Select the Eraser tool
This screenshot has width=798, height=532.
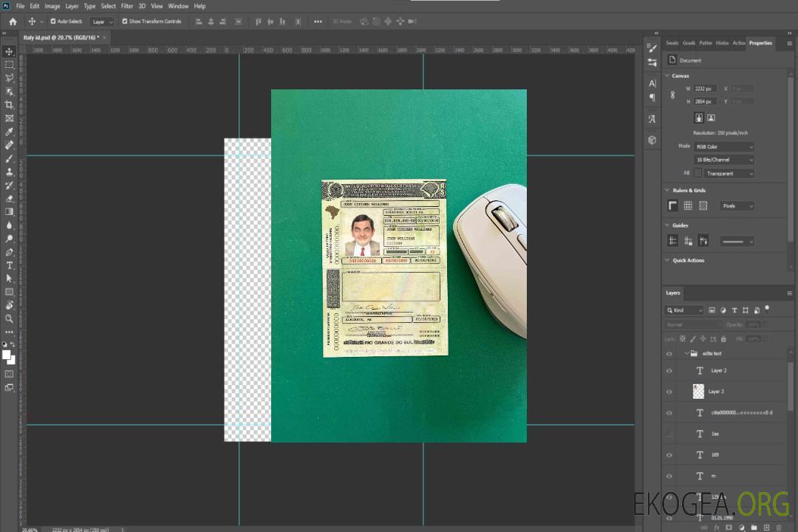pos(9,199)
